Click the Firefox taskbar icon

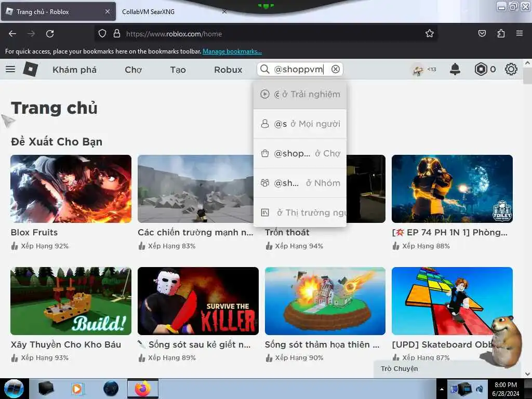(x=143, y=389)
